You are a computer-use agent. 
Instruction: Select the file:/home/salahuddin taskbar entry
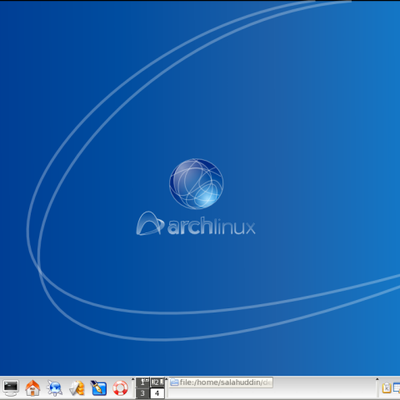coord(221,382)
